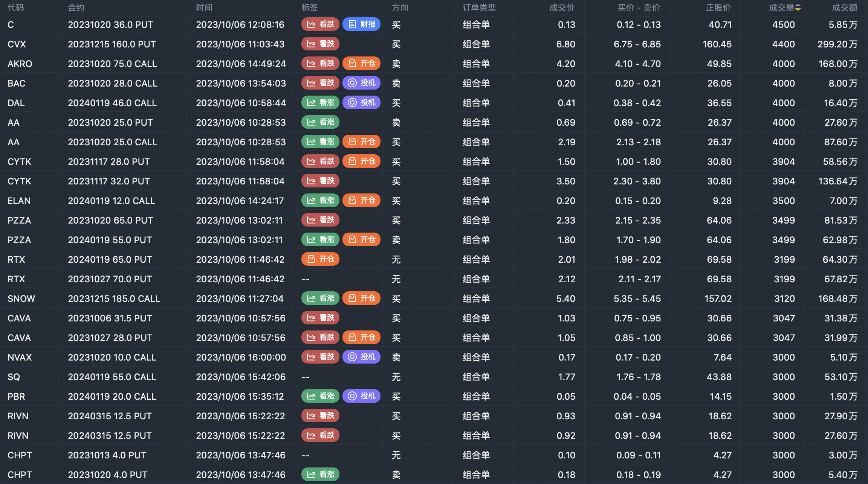This screenshot has width=868, height=484.
Task: Click the 标签 column header
Action: click(x=309, y=8)
